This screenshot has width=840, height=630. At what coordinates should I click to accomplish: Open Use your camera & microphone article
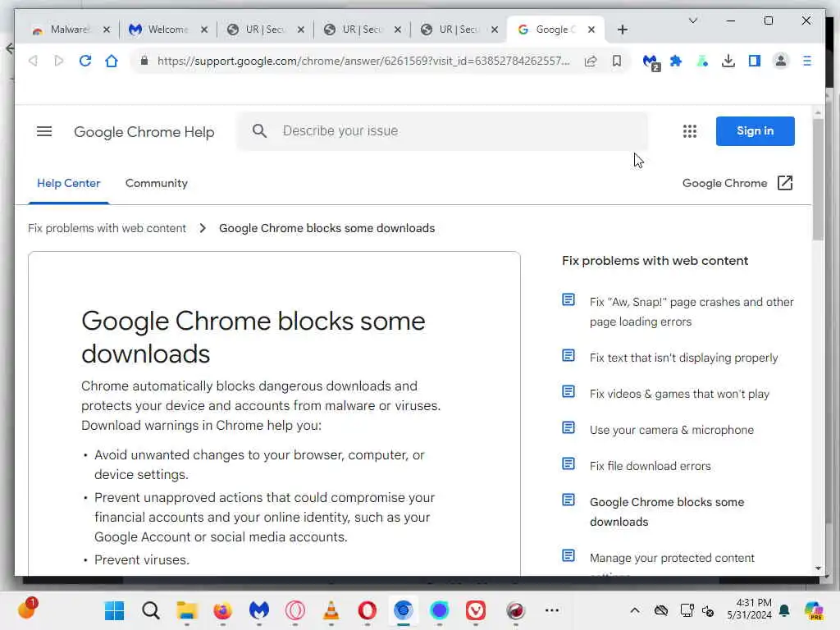tap(671, 430)
